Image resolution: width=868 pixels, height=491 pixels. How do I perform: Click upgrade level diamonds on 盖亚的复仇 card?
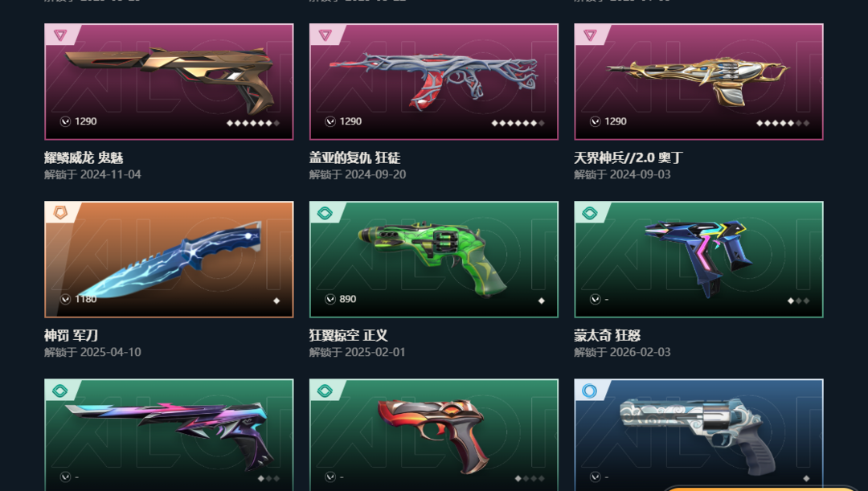tap(518, 123)
